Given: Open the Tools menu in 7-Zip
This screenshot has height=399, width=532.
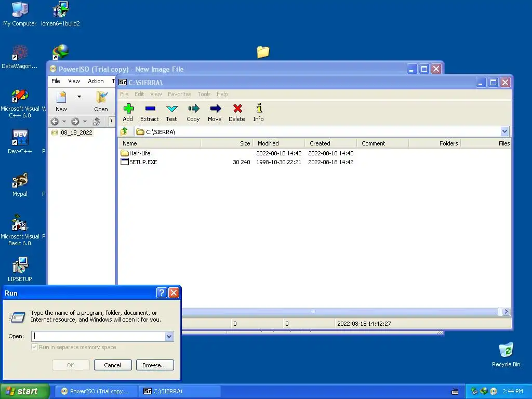Looking at the screenshot, I should [204, 94].
